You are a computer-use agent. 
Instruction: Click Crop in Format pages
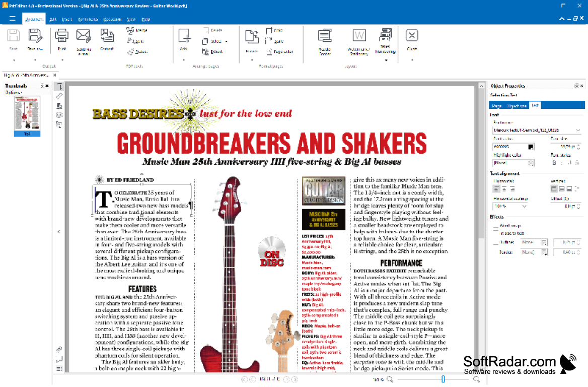coord(274,30)
